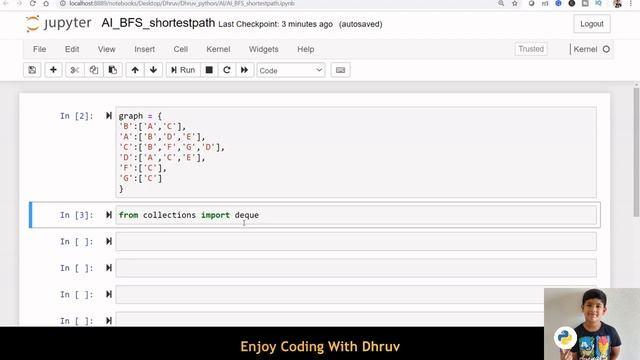Open the Insert menu

click(144, 49)
